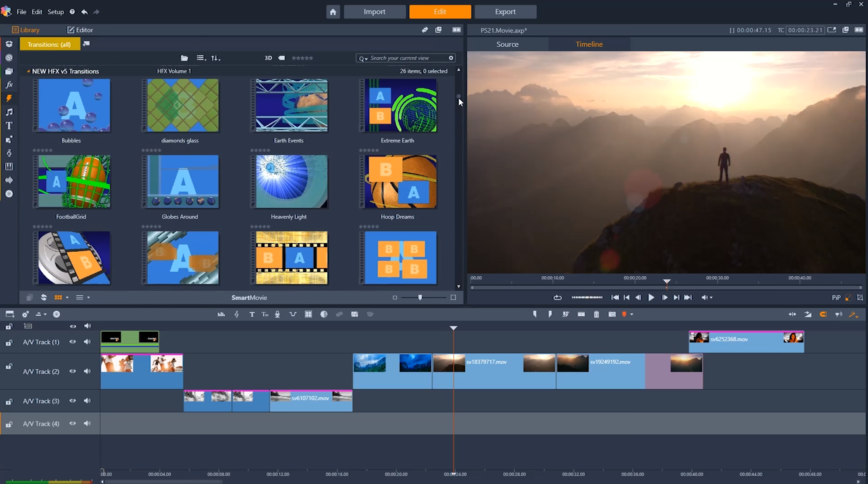Image resolution: width=868 pixels, height=484 pixels.
Task: Open the Project Bins icon in sidebar
Action: [9, 71]
